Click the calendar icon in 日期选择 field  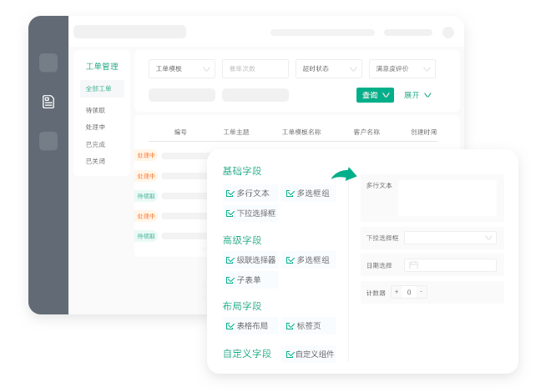click(x=412, y=265)
